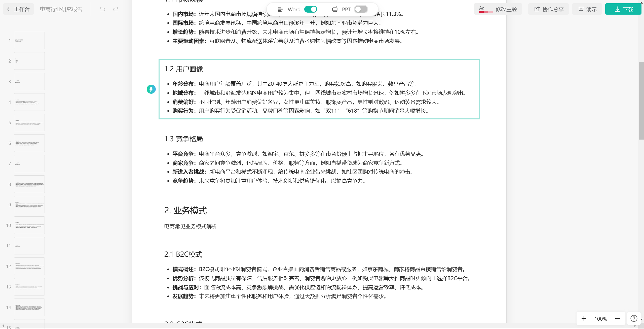Click the 年龄分布 bullet line
The image size is (644, 329).
pyautogui.click(x=295, y=84)
